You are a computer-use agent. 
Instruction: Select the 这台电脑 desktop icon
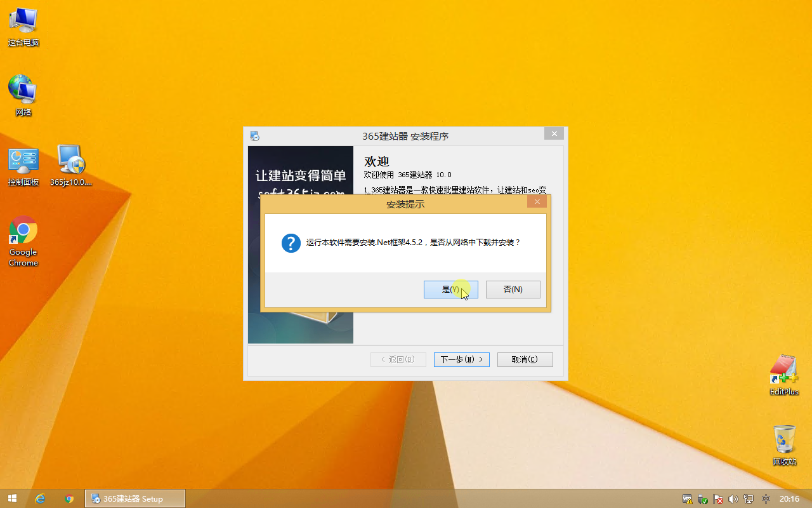click(x=23, y=27)
